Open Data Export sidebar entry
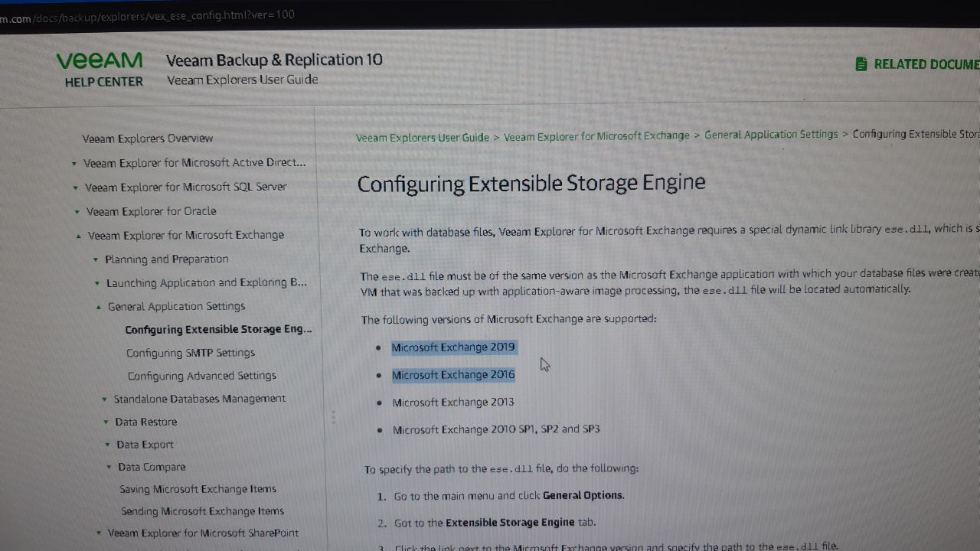The width and height of the screenshot is (980, 551). (x=145, y=445)
